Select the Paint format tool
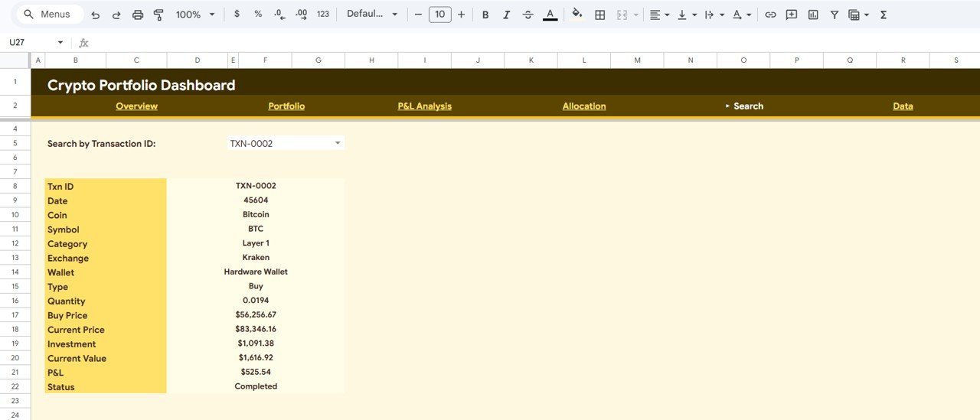Image resolution: width=980 pixels, height=420 pixels. pyautogui.click(x=158, y=15)
